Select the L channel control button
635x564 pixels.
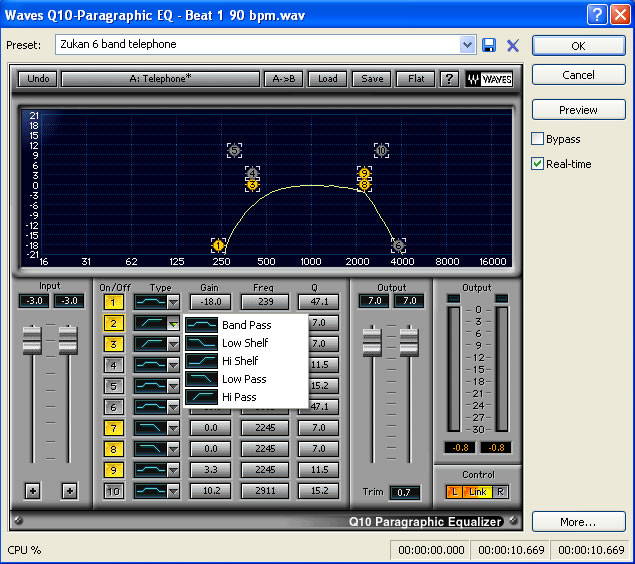tap(455, 492)
